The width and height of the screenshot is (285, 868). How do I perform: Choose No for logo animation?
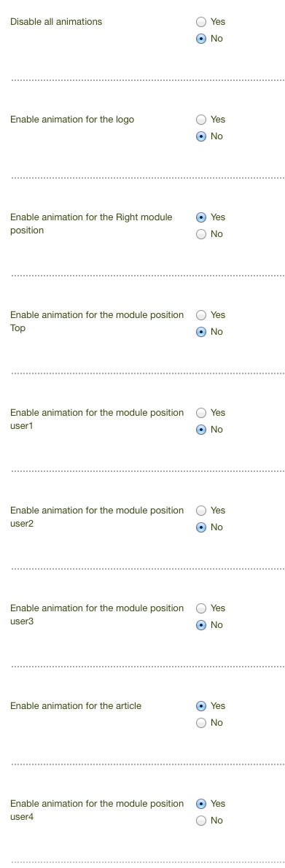[x=201, y=136]
